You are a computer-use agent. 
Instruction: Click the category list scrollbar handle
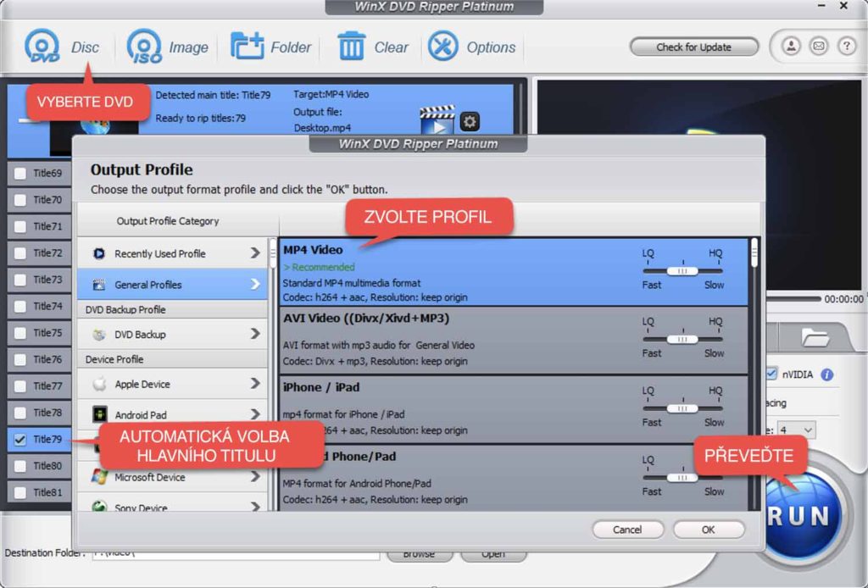273,253
